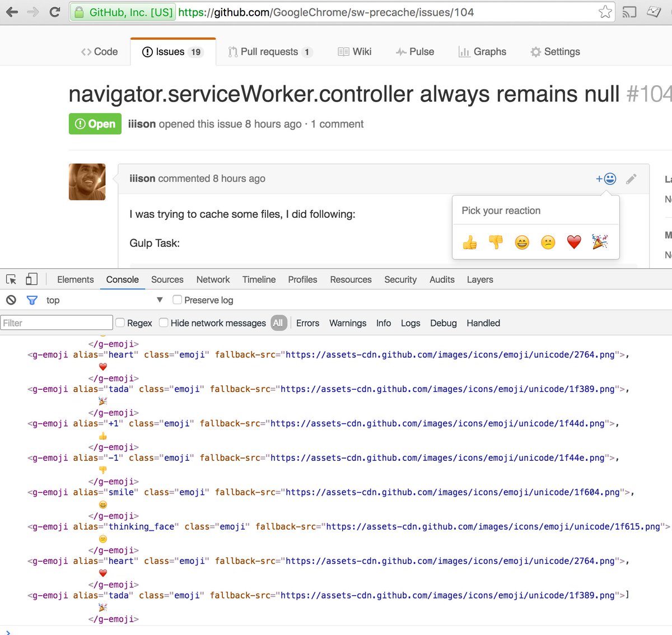The height and width of the screenshot is (635, 672).
Task: Open the 1f604.png smile fallback URL
Action: click(452, 492)
